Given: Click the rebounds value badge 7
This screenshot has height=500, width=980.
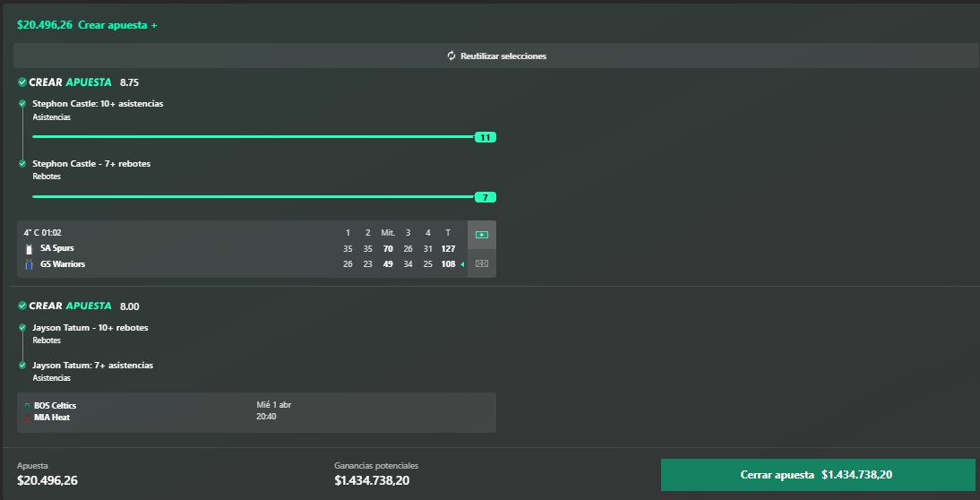Looking at the screenshot, I should 485,197.
